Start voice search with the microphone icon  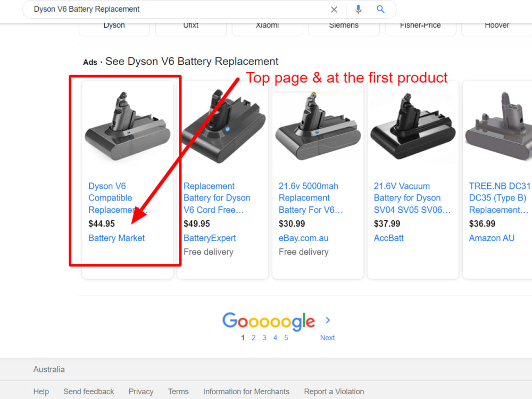(x=358, y=10)
